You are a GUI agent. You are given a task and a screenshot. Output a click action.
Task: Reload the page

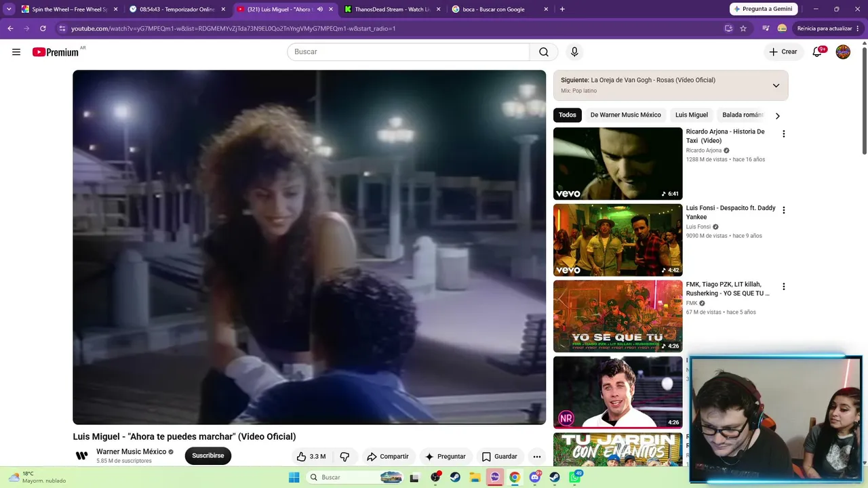tap(43, 28)
